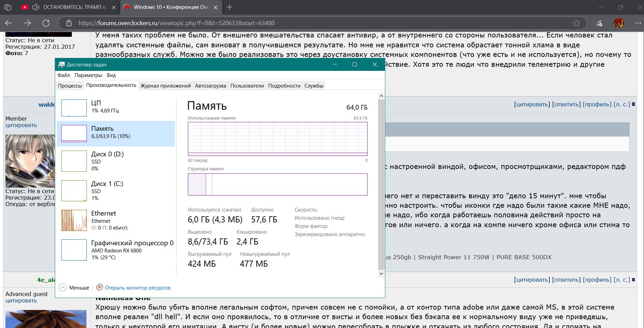Switch to the Процессы tab
Image resolution: width=644 pixels, height=328 pixels.
point(70,86)
